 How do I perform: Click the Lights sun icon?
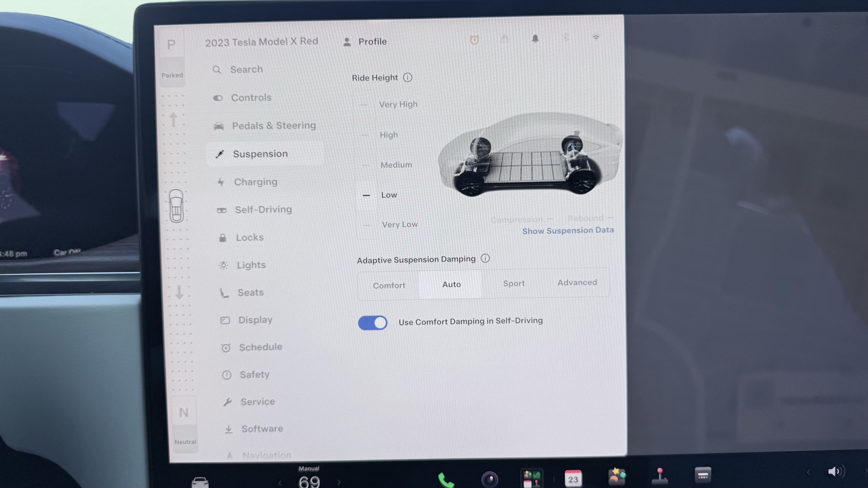click(223, 265)
